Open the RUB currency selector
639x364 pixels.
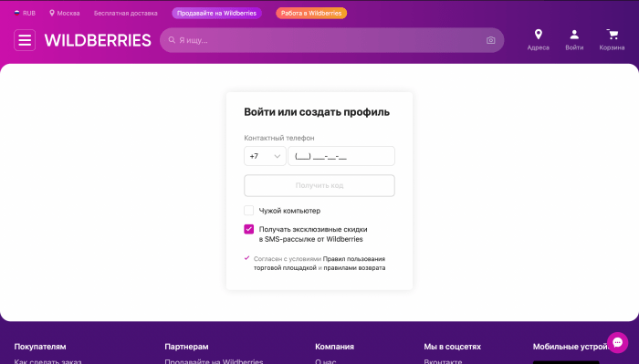click(x=25, y=13)
